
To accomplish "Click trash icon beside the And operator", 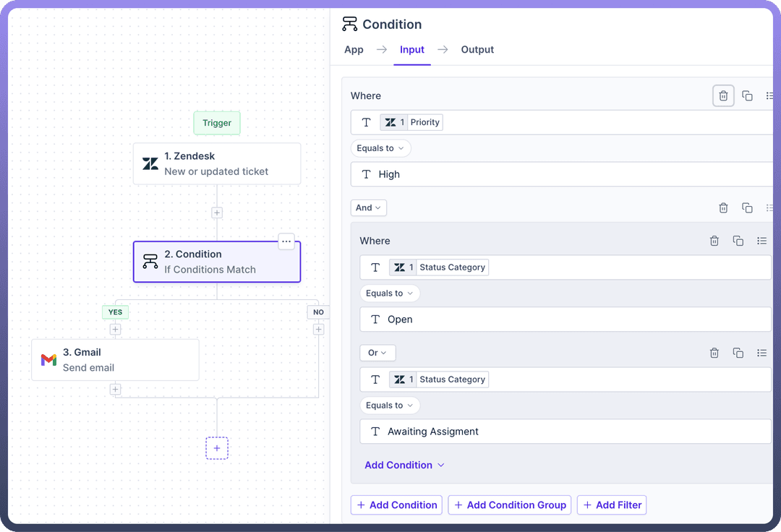I will pyautogui.click(x=723, y=208).
